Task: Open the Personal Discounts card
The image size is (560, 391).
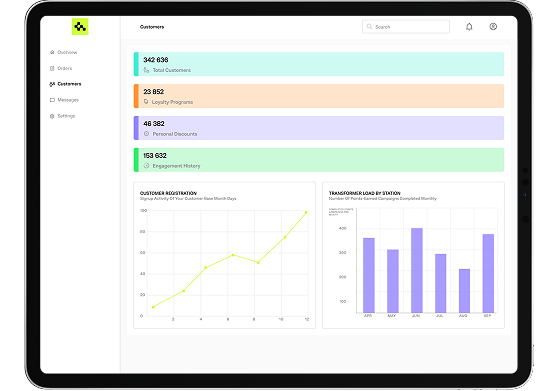Action: click(319, 128)
